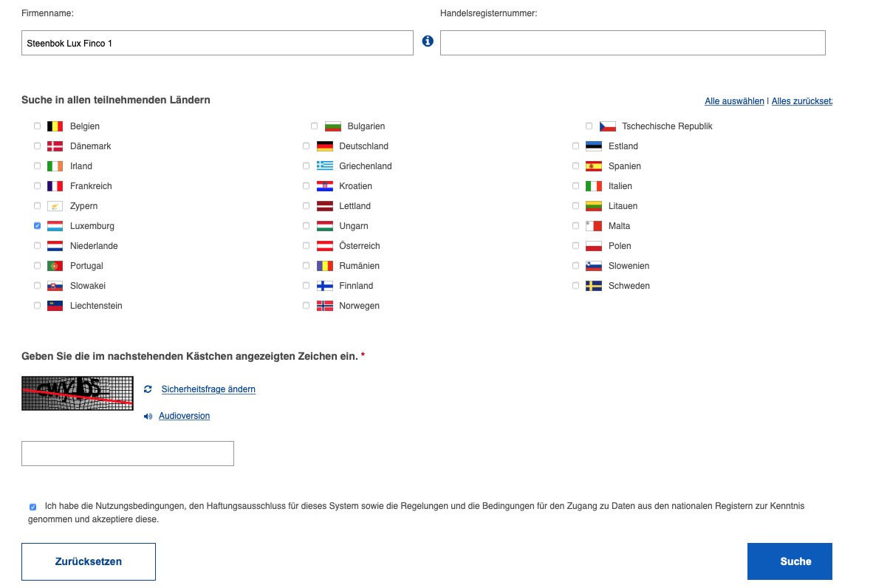Click the Luxemburg flag icon
The width and height of the screenshot is (890, 588).
click(55, 225)
